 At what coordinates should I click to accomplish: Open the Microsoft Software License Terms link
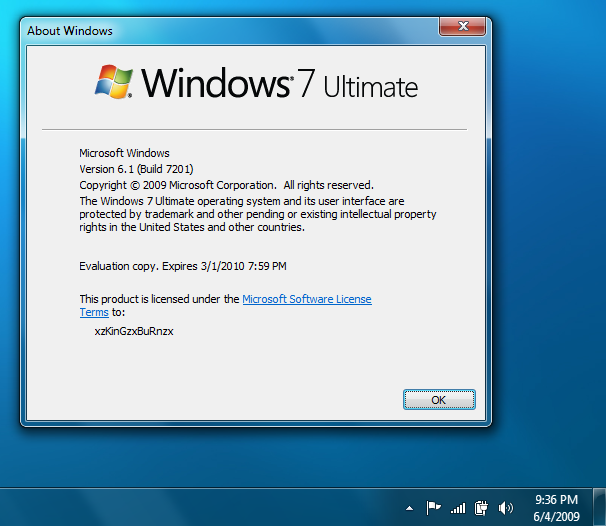point(307,299)
